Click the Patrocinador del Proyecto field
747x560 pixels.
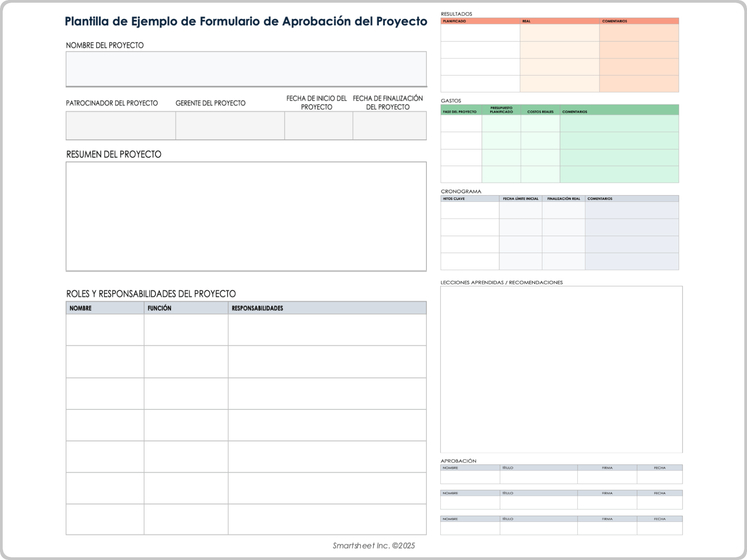(x=121, y=126)
